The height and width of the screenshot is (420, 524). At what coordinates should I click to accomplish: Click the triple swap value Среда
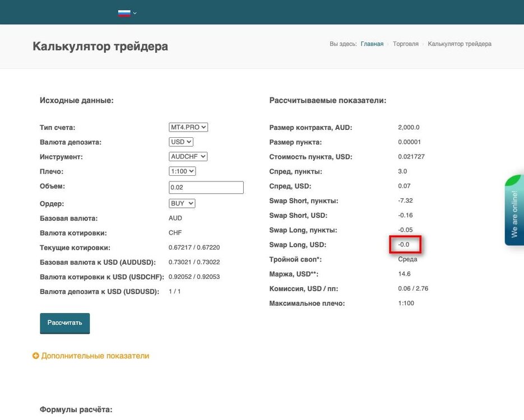click(x=407, y=259)
